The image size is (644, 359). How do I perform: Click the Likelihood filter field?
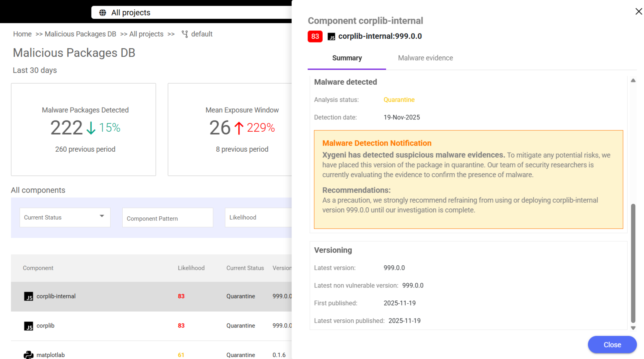tap(258, 217)
